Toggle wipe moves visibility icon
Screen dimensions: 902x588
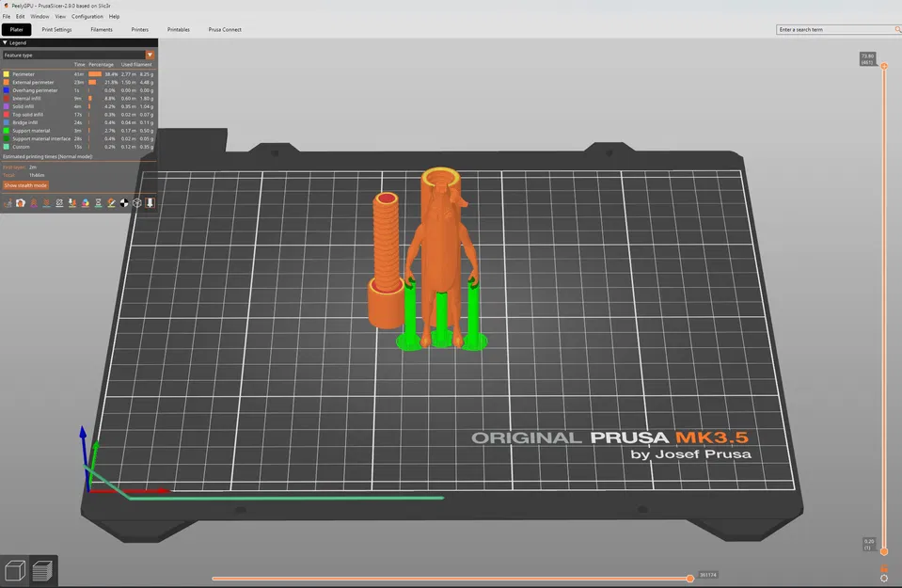[21, 203]
